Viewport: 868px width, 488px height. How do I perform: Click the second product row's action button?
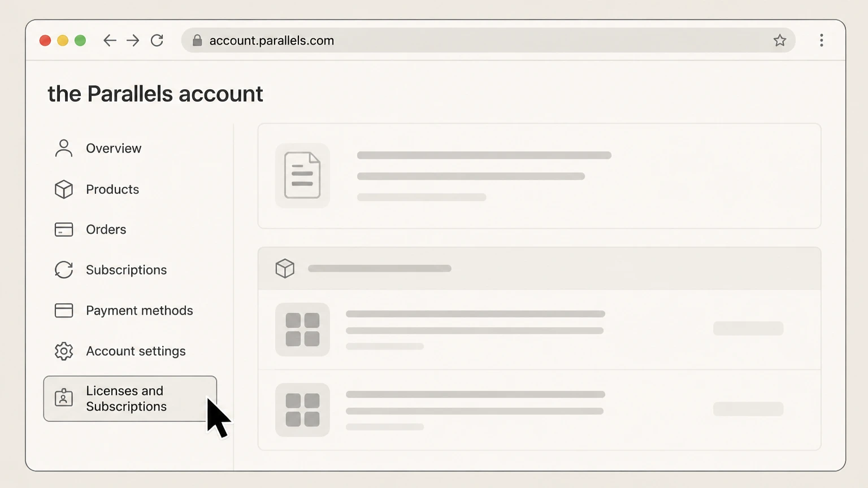click(748, 409)
